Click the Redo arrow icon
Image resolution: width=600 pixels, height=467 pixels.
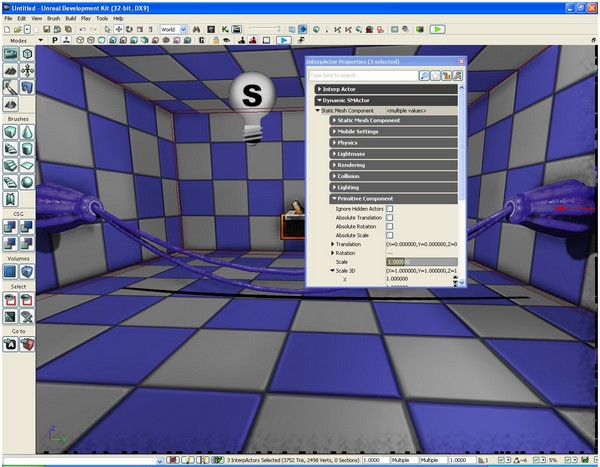[x=93, y=29]
